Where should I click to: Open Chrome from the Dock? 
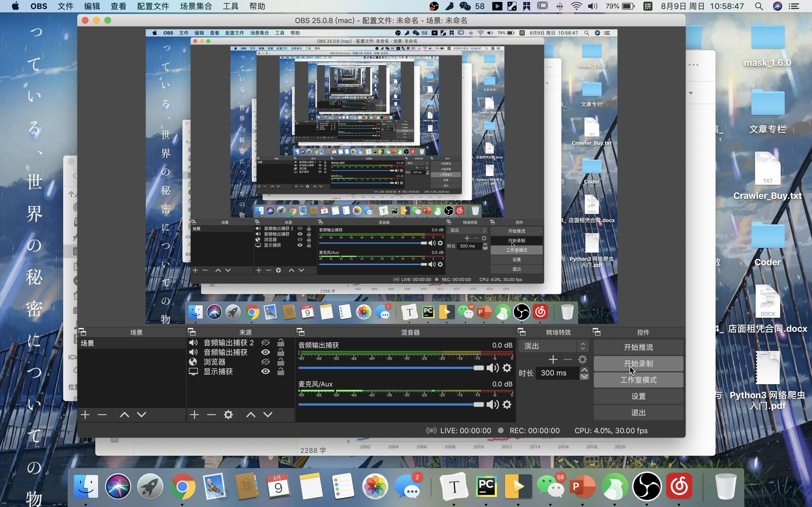coord(182,486)
